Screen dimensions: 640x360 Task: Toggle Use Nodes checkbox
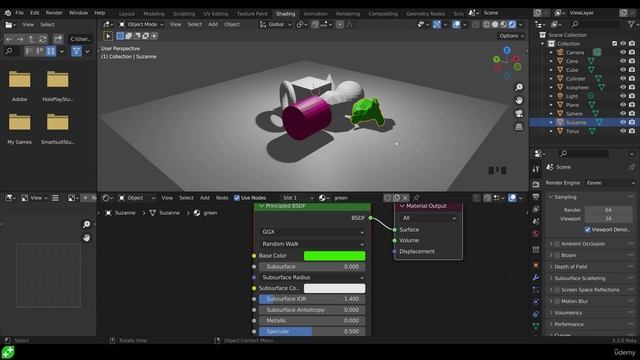point(237,198)
